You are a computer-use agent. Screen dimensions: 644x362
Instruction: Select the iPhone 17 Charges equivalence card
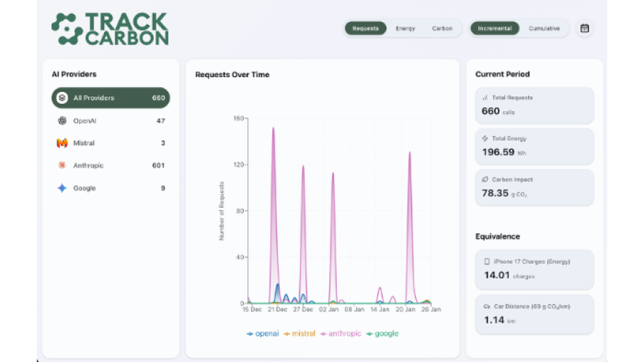tap(534, 269)
